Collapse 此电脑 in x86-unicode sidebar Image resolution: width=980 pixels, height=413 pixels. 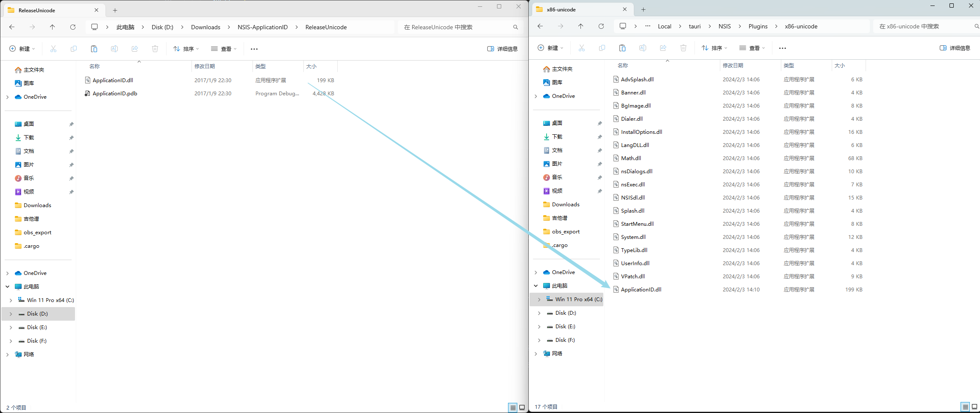[536, 286]
